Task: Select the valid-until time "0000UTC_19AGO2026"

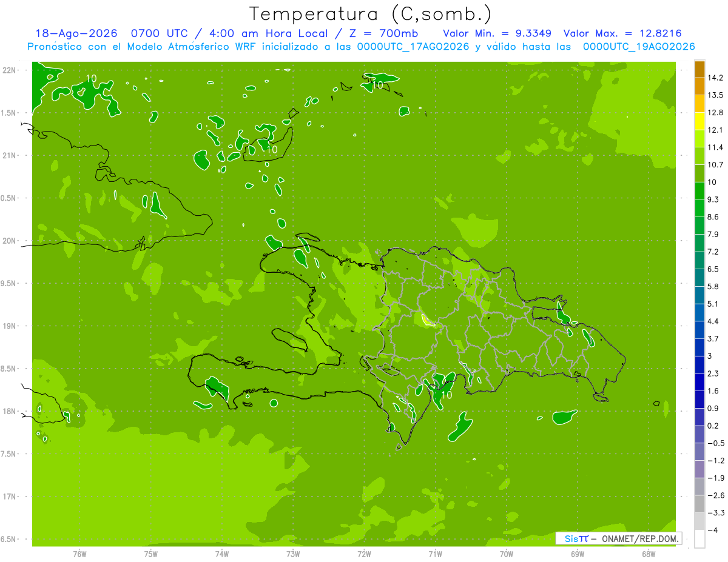Action: coord(638,47)
